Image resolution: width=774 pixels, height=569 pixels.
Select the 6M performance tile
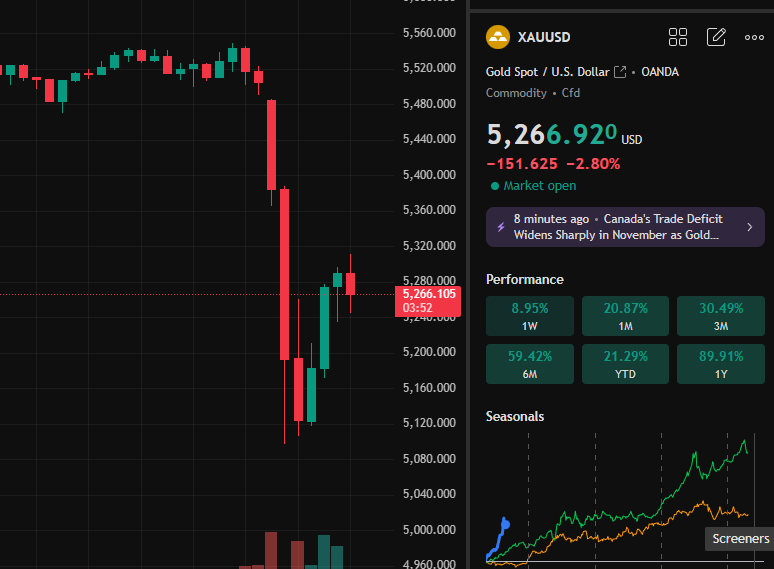530,364
